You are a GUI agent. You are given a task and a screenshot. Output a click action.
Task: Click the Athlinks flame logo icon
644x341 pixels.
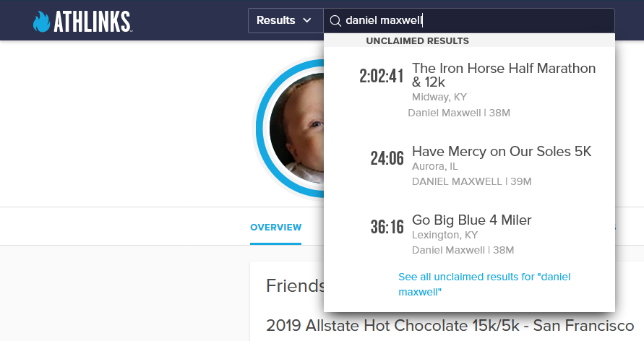(42, 21)
